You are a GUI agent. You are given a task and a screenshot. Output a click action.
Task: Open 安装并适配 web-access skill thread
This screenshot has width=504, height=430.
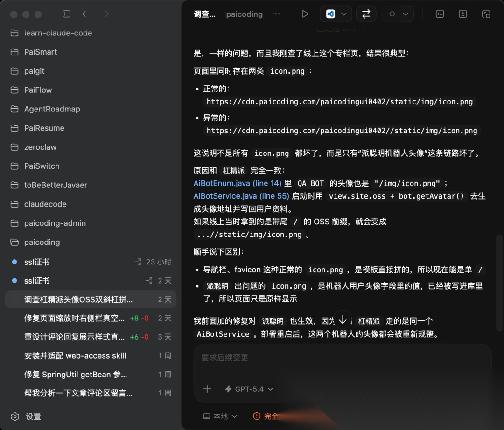coord(91,355)
